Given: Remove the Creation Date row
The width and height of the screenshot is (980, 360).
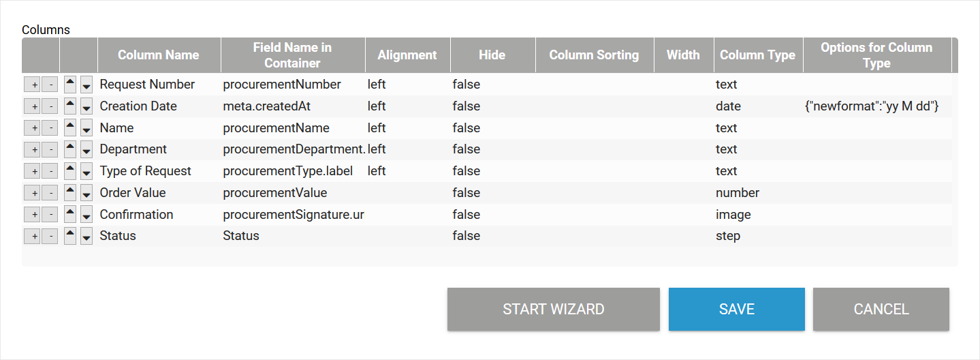Looking at the screenshot, I should 50,107.
